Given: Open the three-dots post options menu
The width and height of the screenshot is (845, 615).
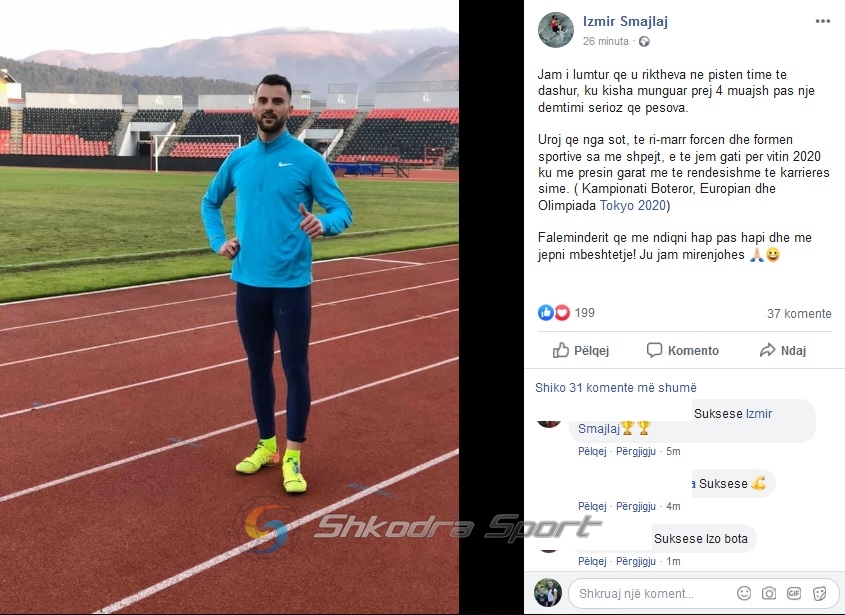Looking at the screenshot, I should pos(822,21).
